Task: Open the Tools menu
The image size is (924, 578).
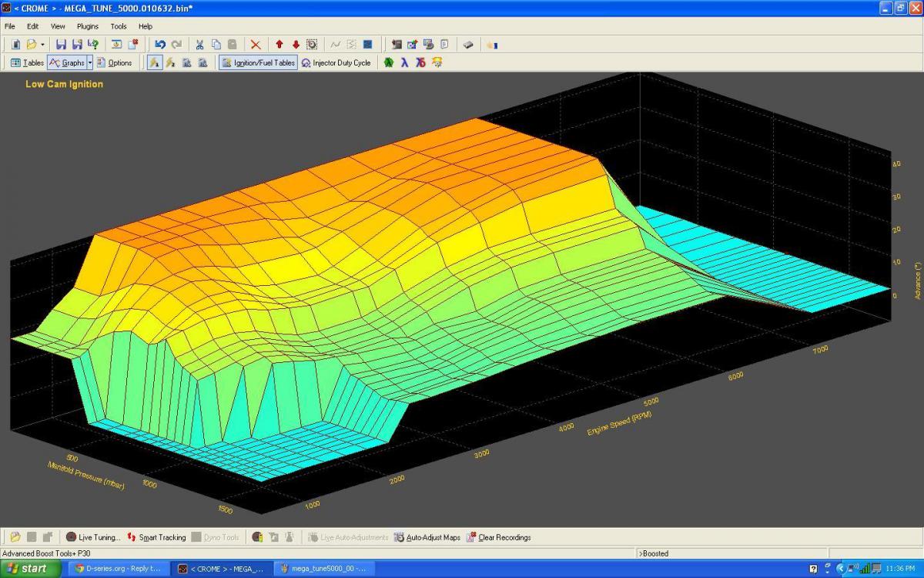Action: click(119, 26)
